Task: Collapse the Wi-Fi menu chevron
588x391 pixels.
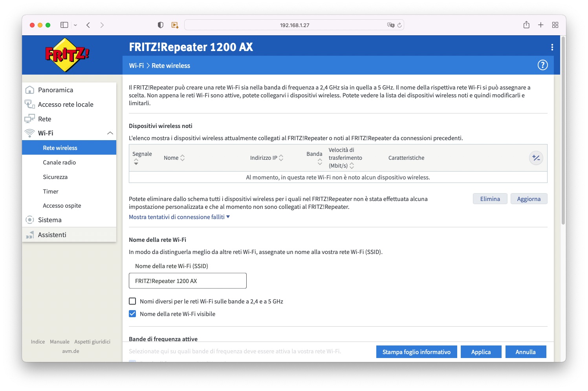Action: click(110, 133)
